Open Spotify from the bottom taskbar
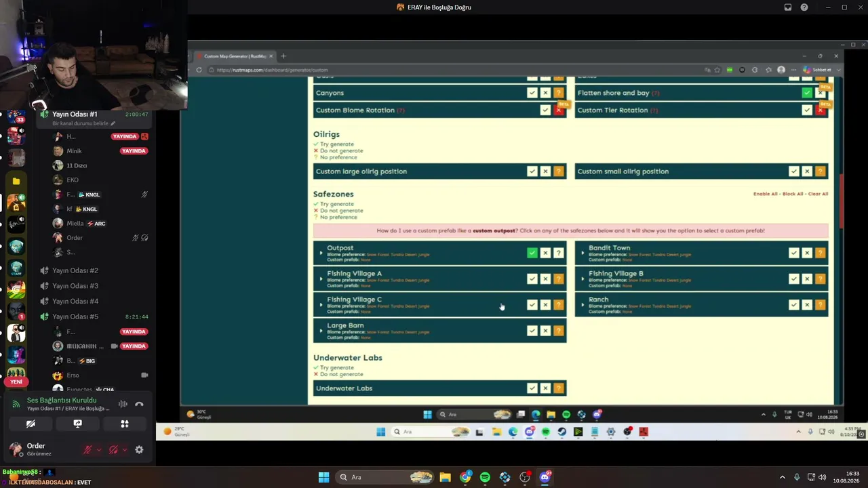Screen dimensions: 868x488 [x=485, y=477]
